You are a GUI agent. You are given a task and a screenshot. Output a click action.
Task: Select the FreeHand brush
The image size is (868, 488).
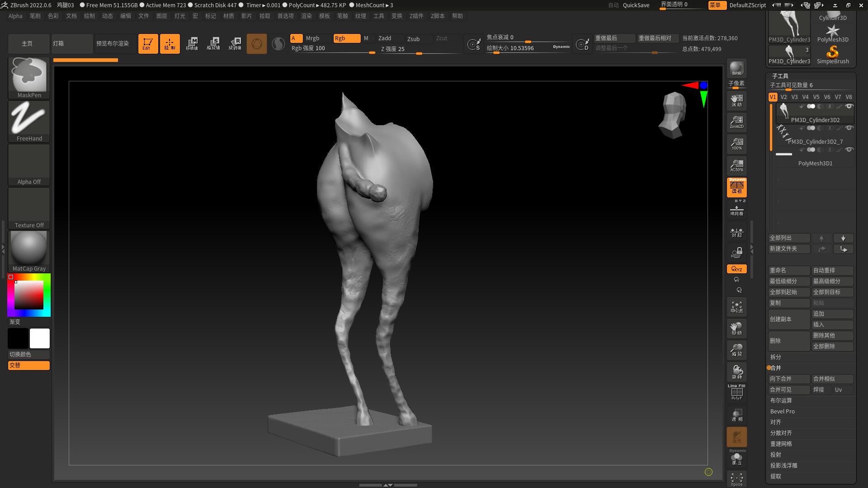click(28, 118)
